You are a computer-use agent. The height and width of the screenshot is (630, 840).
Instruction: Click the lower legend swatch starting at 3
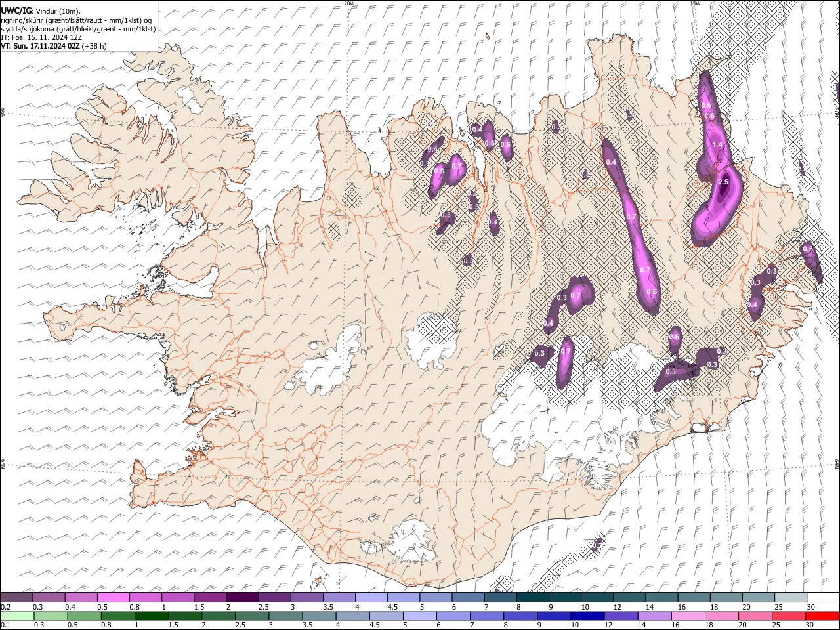pos(285,616)
